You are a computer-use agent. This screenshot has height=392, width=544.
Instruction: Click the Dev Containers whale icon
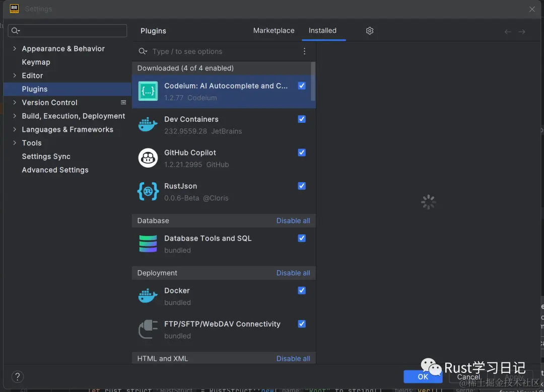tap(148, 124)
